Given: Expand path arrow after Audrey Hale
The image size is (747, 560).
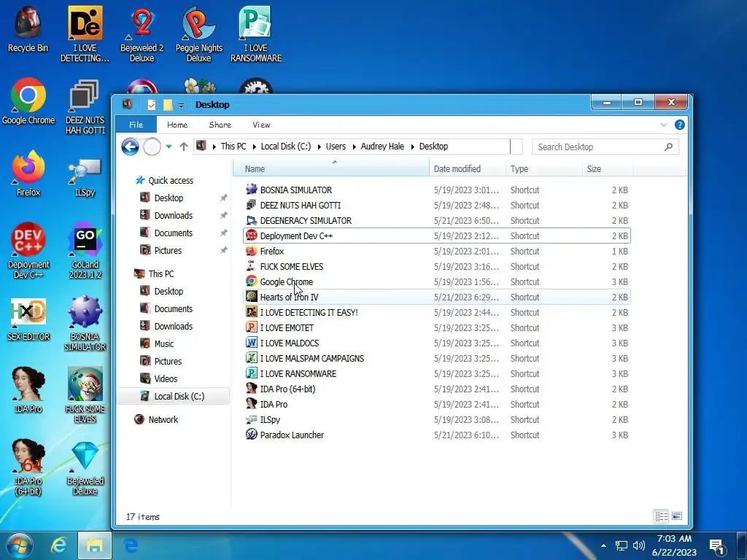Looking at the screenshot, I should pos(412,147).
